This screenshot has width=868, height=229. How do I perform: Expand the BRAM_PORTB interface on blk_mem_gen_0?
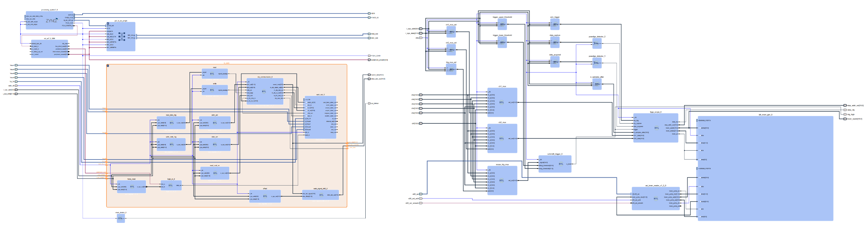[699, 168]
